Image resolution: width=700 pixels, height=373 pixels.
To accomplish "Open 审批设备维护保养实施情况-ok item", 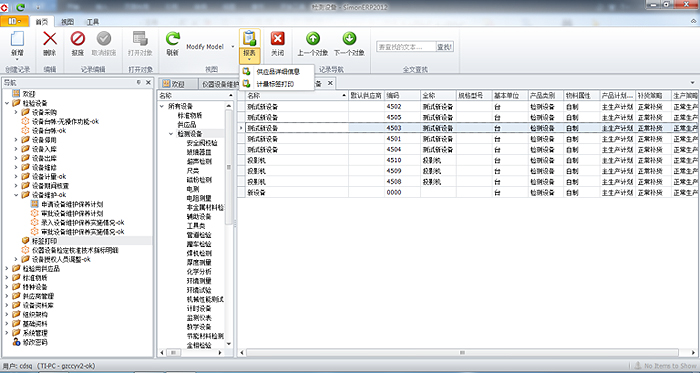I will coord(83,232).
